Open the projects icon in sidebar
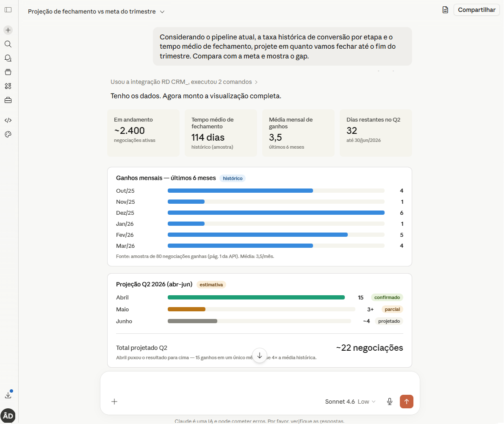Viewport: 504px width, 424px height. click(8, 72)
